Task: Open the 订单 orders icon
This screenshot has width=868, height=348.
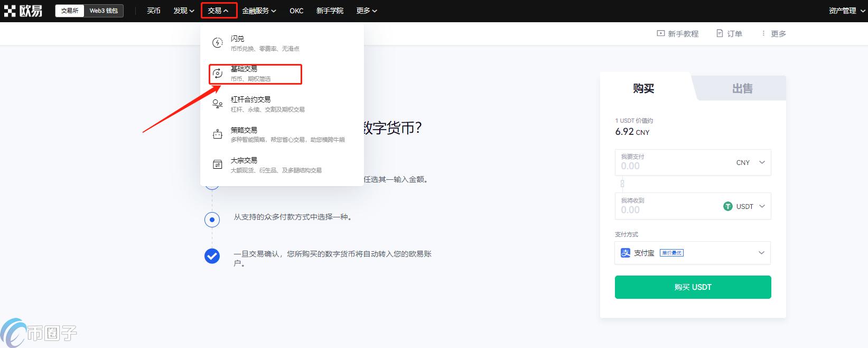Action: pyautogui.click(x=720, y=33)
